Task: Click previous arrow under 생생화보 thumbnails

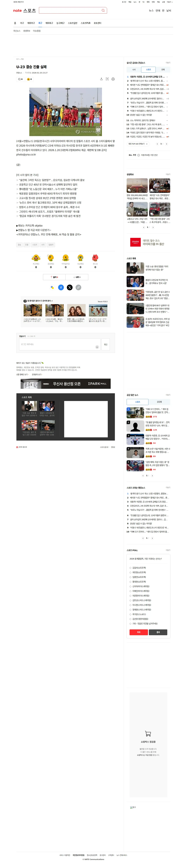Action: pos(144,227)
